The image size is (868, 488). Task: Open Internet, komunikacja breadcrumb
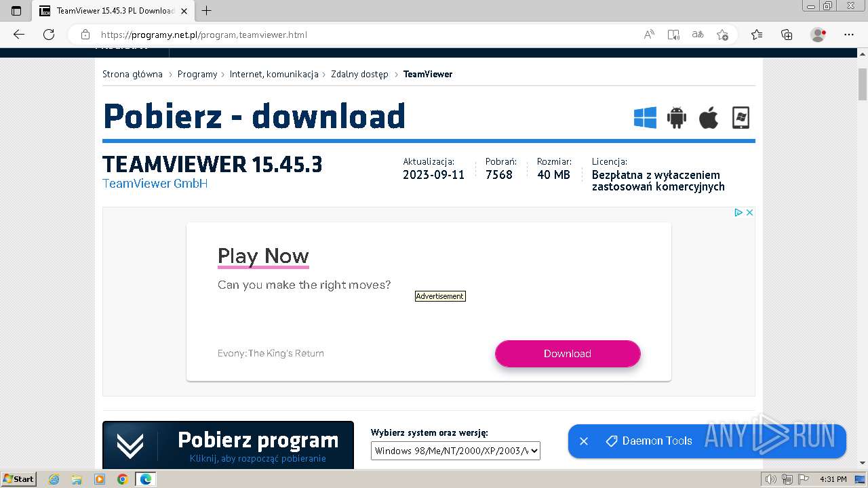tap(274, 74)
